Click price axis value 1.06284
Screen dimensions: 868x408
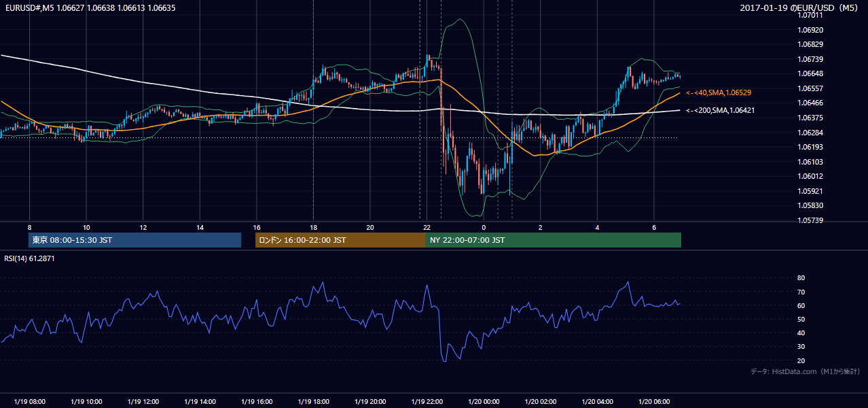click(811, 133)
